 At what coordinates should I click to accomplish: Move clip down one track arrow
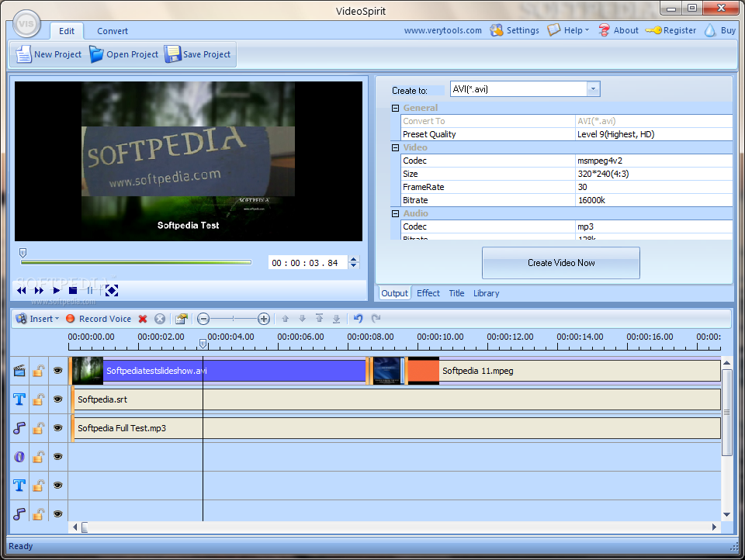point(302,319)
